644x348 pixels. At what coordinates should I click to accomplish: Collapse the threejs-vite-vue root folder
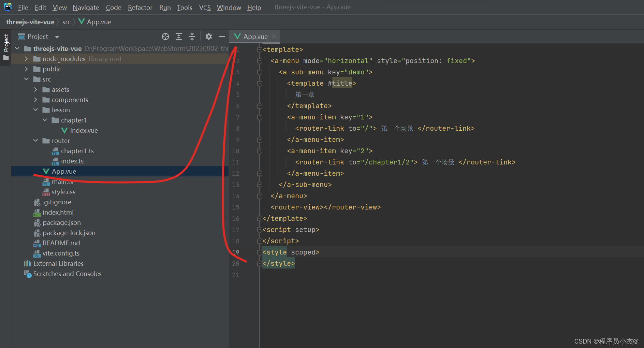(x=17, y=48)
